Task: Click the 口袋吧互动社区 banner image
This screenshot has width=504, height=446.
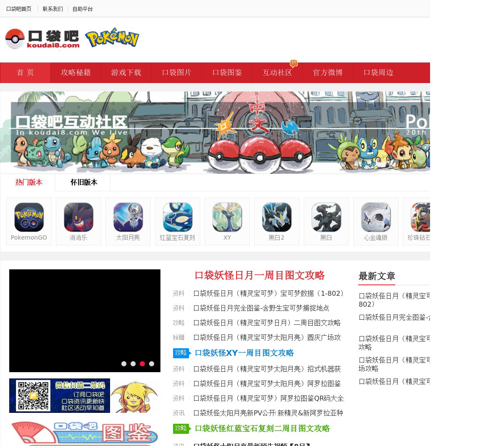Action: coord(215,133)
